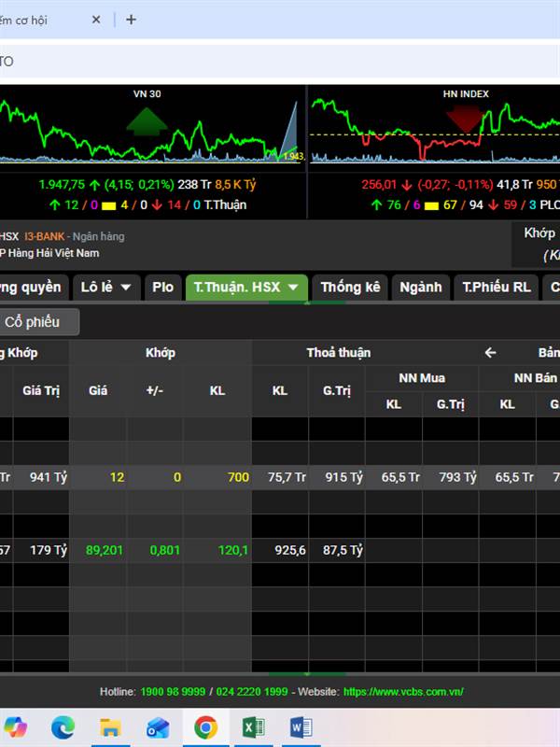Viewport: 560px width, 747px height.
Task: Switch to the Ngành tab
Action: [420, 287]
